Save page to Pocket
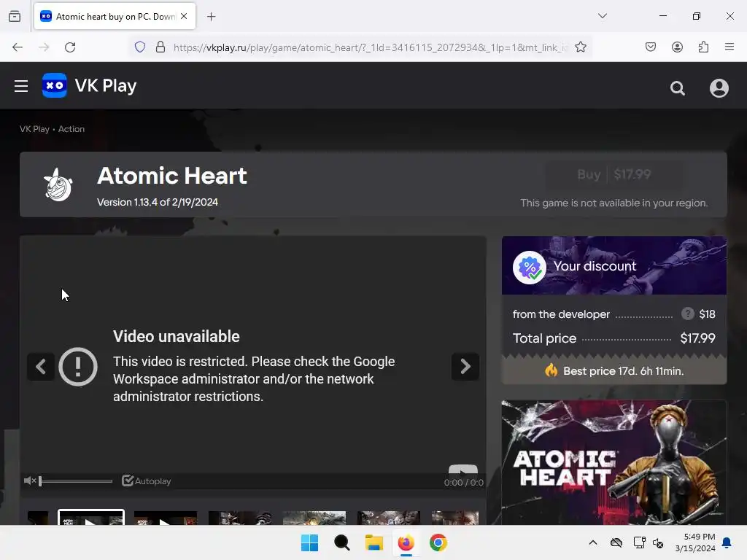Viewport: 747px width, 560px height. (651, 47)
